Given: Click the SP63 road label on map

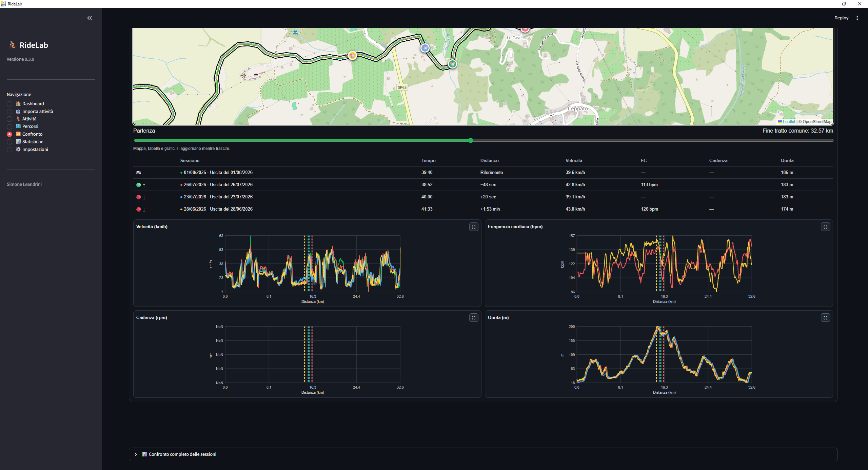Looking at the screenshot, I should 402,87.
